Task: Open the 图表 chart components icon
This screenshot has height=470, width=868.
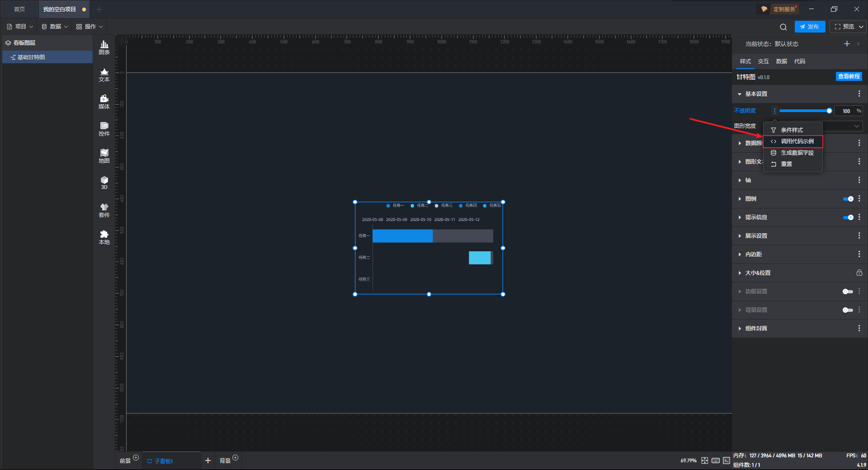Action: [104, 47]
